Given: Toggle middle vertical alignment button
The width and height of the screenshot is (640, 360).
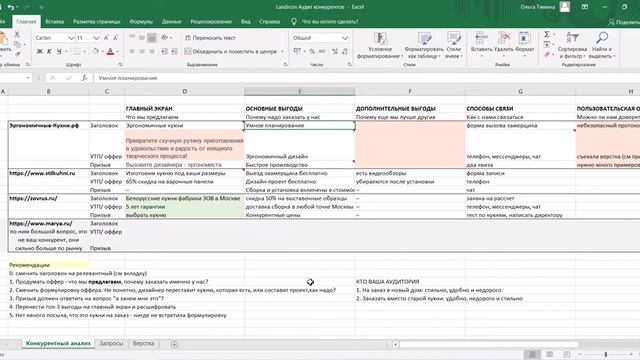Looking at the screenshot, I should tap(142, 38).
